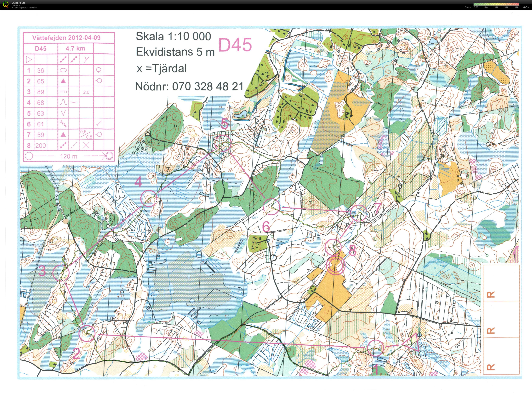Click the Tempo legend label
Viewport: 532px width, 396px height.
(x=467, y=7)
